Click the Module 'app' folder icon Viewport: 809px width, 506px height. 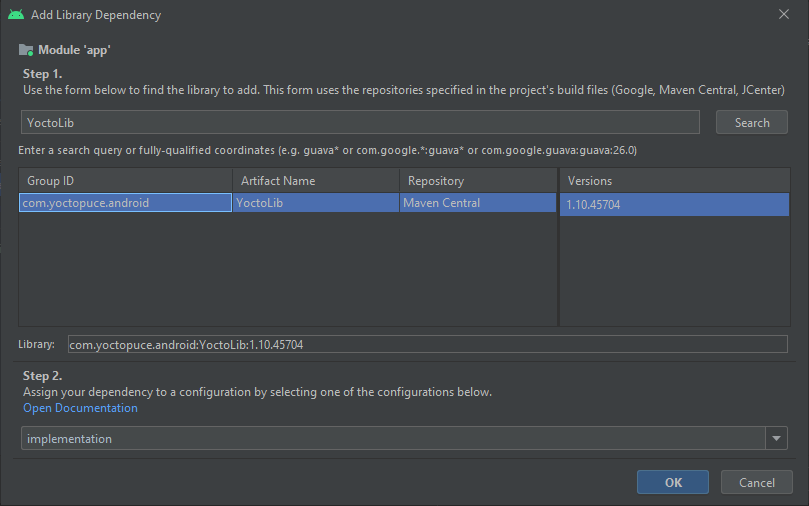coord(26,50)
